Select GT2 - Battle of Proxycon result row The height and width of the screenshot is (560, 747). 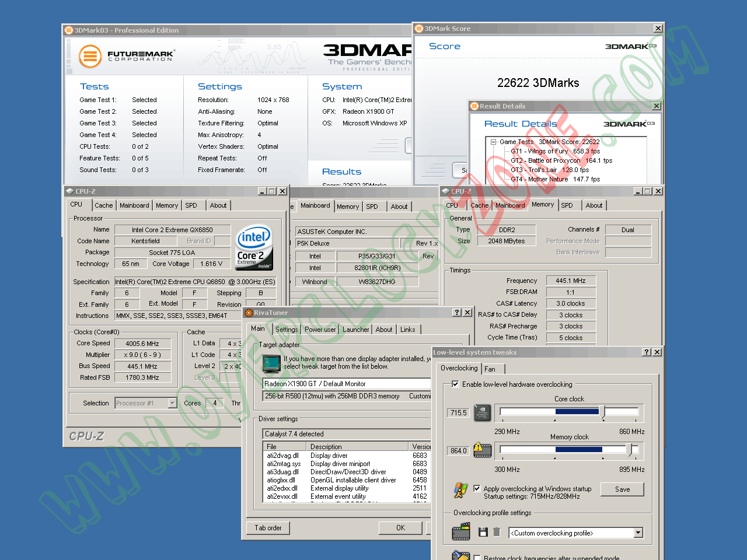561,160
